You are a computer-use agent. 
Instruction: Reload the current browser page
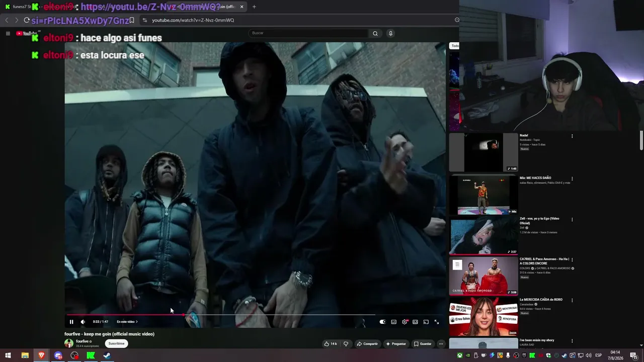[27, 20]
